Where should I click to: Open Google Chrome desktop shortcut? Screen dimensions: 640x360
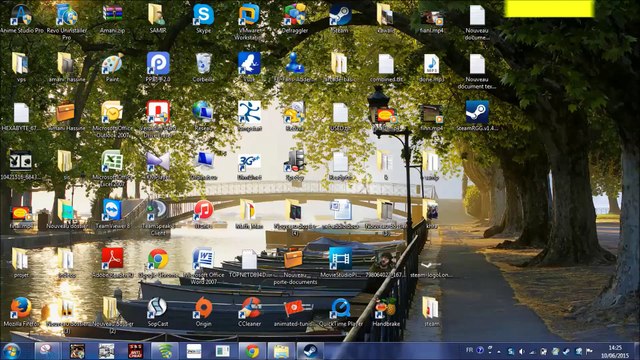[x=158, y=263]
